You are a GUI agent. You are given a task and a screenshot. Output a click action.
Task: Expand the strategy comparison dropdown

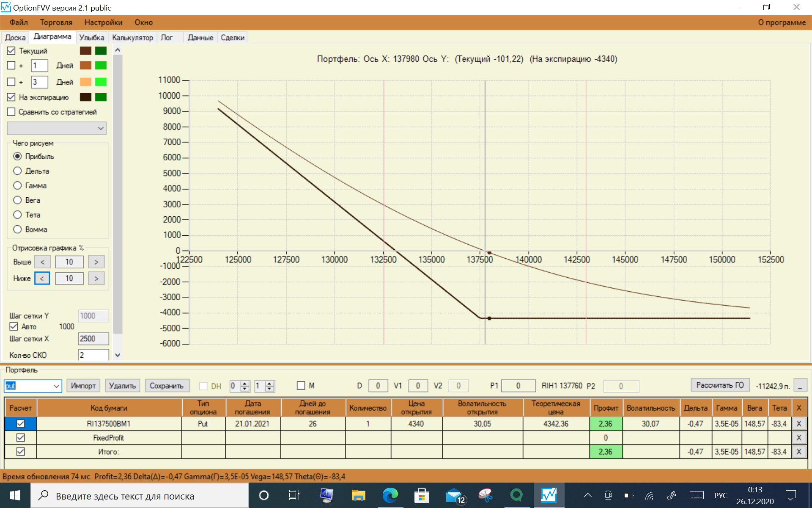(101, 128)
